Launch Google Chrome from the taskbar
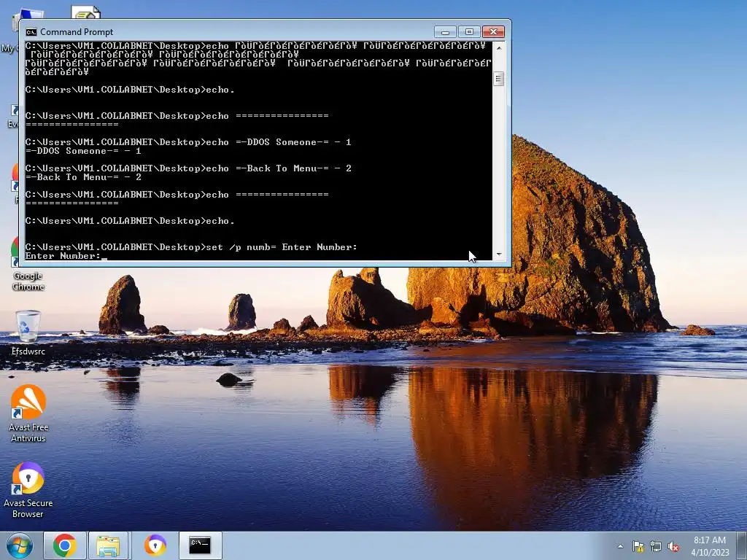The width and height of the screenshot is (747, 560). [65, 545]
